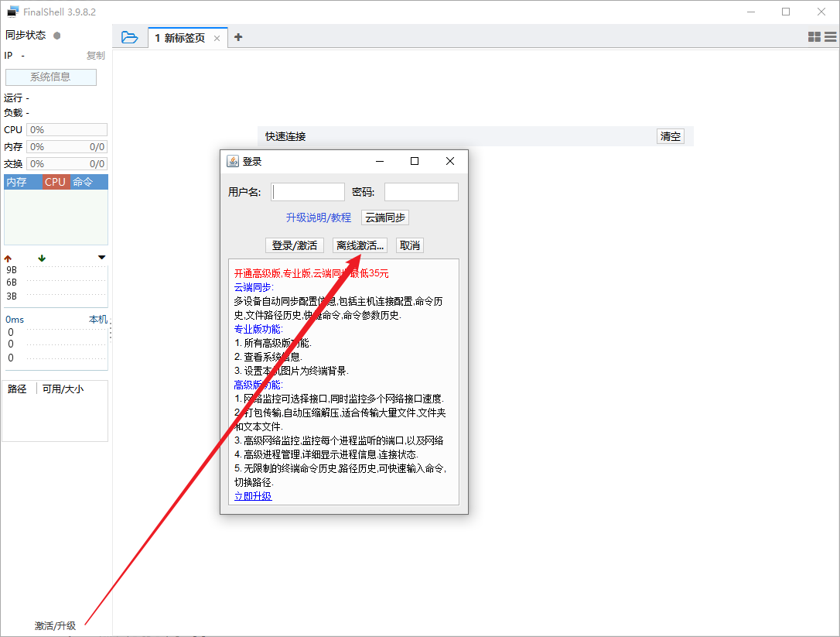
Task: Open the connection manager folder icon
Action: [x=130, y=37]
